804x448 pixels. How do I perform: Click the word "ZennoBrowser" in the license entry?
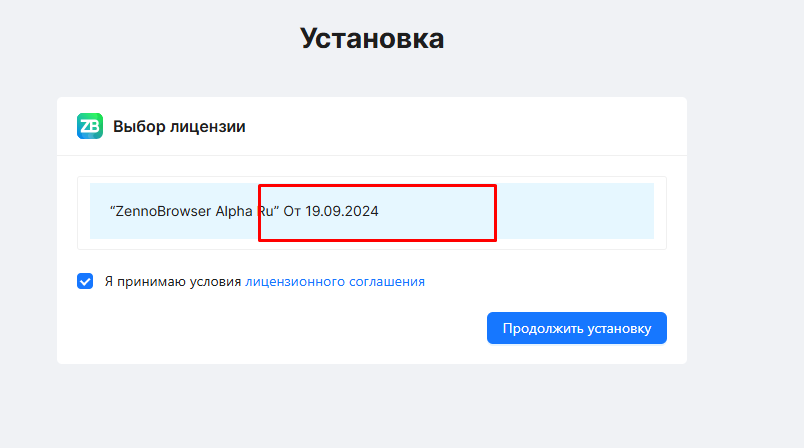click(x=163, y=212)
